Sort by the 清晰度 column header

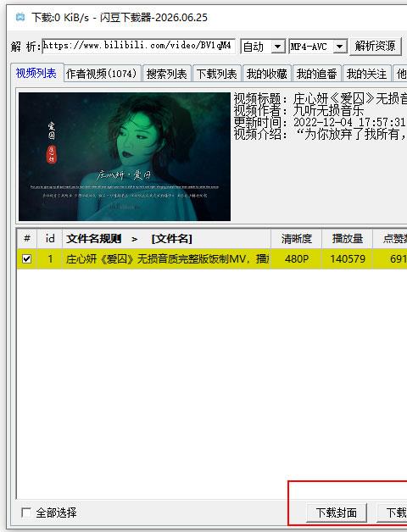296,239
